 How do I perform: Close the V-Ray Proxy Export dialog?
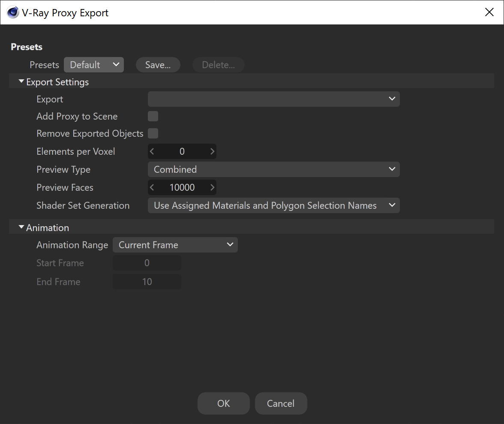[489, 12]
